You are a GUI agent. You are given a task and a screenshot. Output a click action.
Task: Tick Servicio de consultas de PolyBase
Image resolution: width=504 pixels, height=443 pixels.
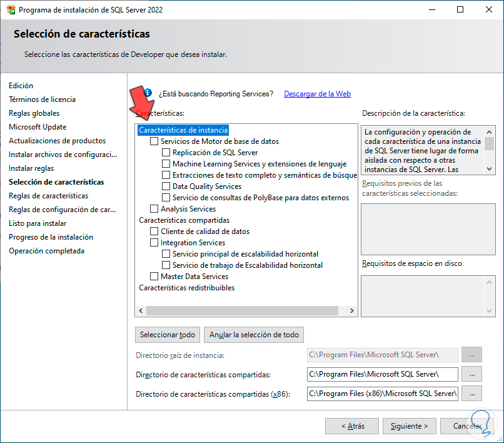pyautogui.click(x=166, y=198)
